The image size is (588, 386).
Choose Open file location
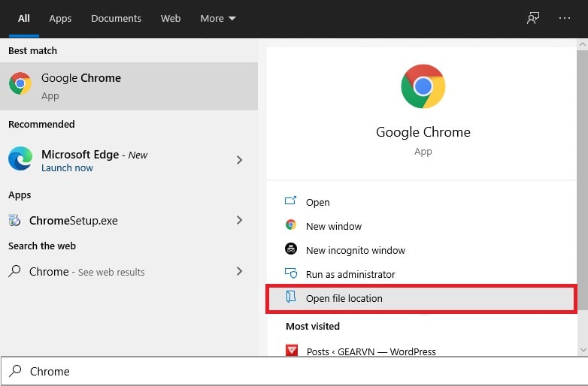[422, 298]
